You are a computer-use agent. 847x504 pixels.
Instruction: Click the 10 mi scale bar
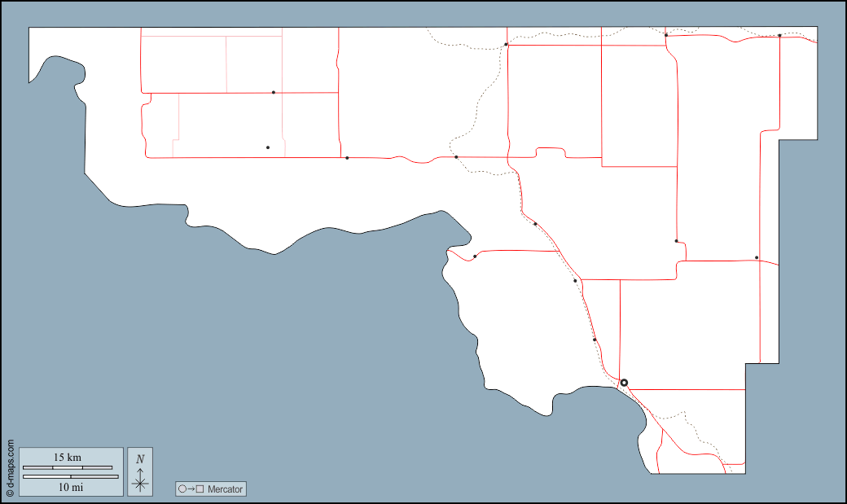[71, 476]
